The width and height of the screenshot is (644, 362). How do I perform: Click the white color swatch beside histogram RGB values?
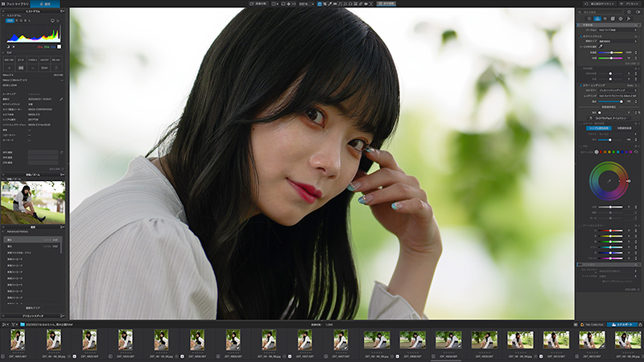(59, 47)
